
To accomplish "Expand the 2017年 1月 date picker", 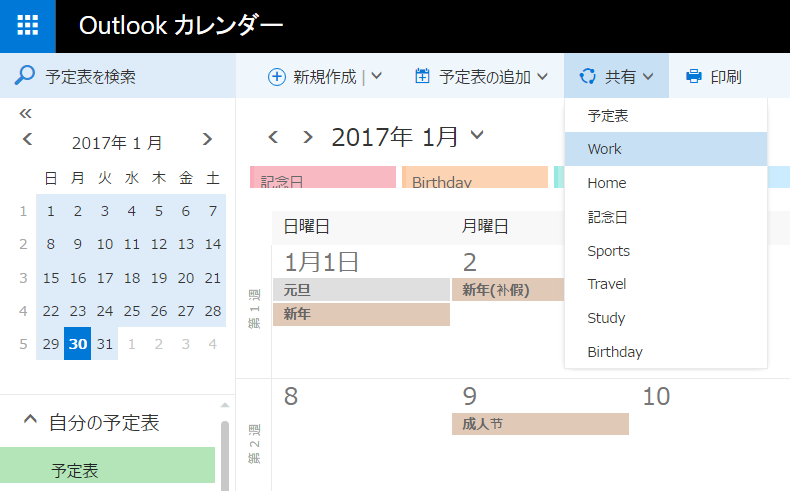I will point(477,134).
